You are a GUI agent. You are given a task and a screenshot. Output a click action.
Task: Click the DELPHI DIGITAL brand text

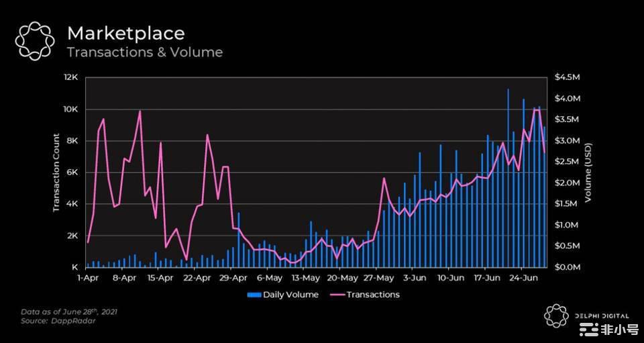click(x=601, y=316)
